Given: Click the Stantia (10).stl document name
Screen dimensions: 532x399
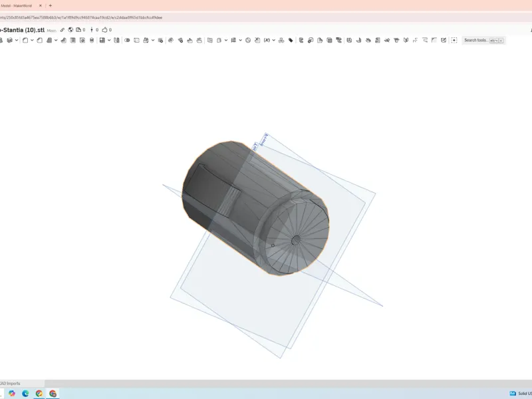Looking at the screenshot, I should tap(22, 30).
